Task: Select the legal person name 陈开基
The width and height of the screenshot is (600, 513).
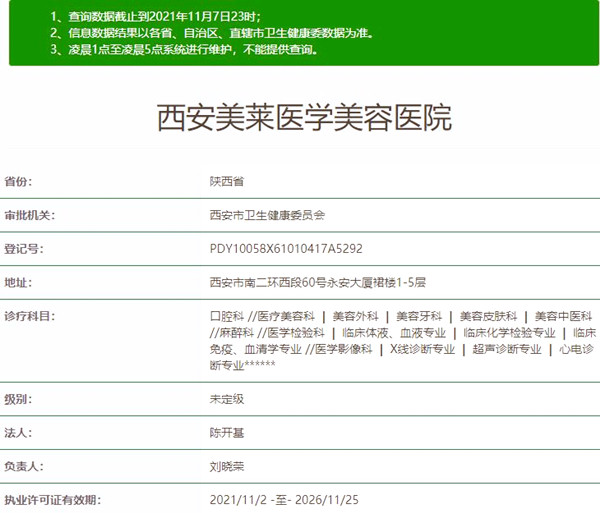Action: pyautogui.click(x=227, y=433)
